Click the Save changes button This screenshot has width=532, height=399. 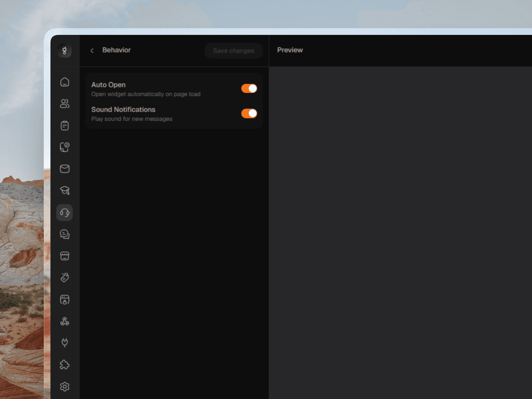233,51
